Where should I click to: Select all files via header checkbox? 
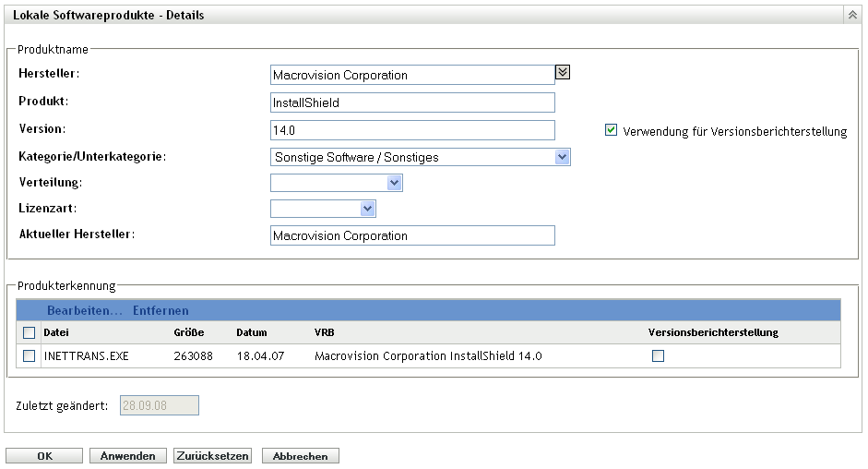click(29, 332)
